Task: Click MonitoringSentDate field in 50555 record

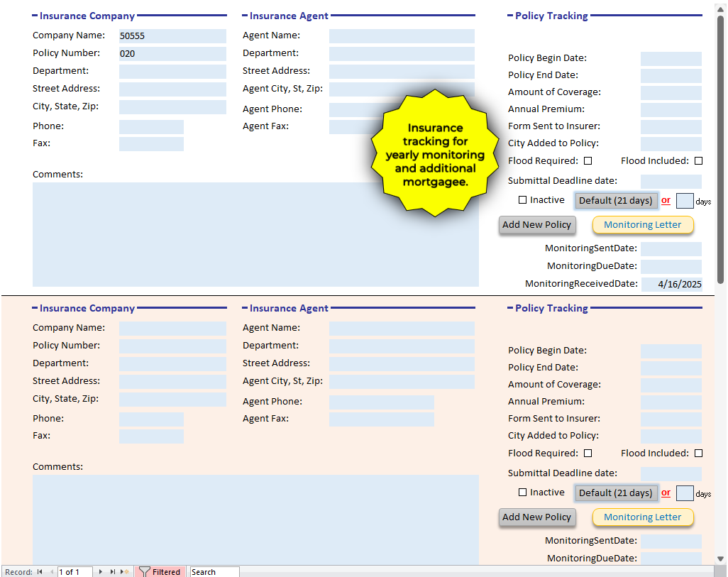Action: pos(671,249)
